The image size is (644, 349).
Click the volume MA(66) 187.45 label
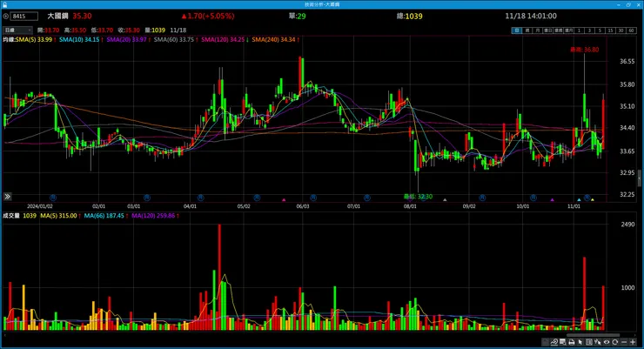point(105,216)
